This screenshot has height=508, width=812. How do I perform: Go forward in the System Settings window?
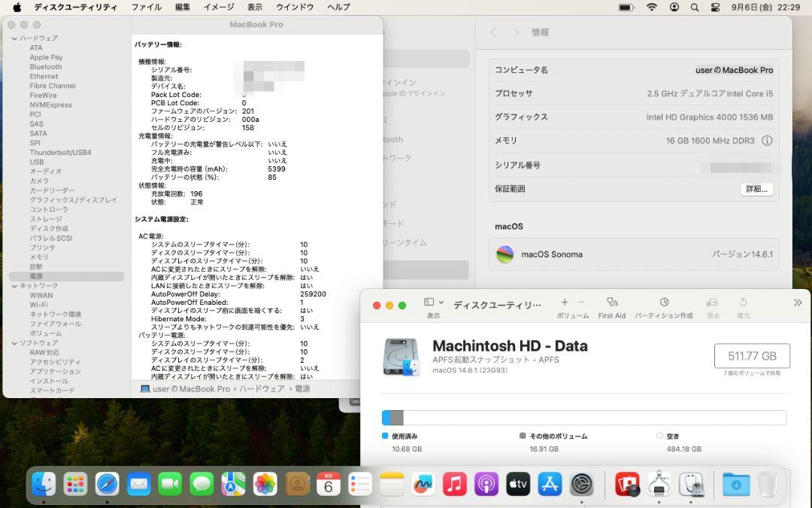[516, 32]
